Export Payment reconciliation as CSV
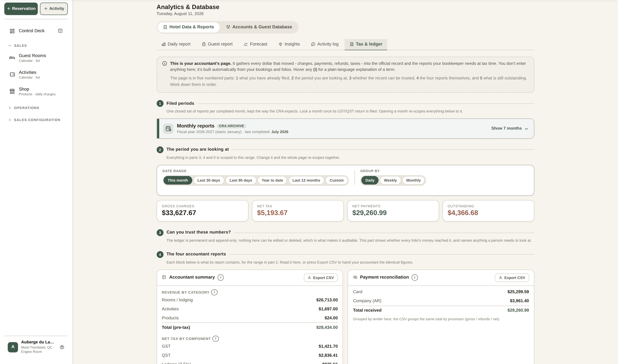The width and height of the screenshot is (618, 364). tap(512, 278)
